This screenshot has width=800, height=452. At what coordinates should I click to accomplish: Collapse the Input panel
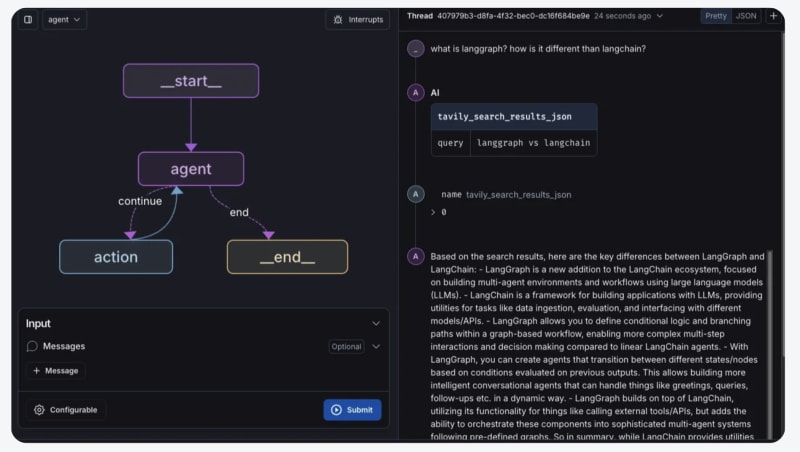point(376,323)
